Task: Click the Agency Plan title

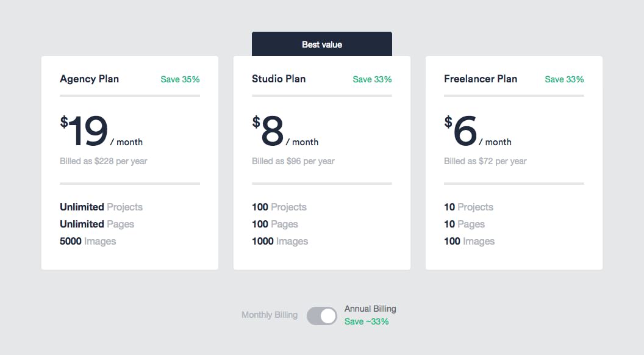Action: 89,79
